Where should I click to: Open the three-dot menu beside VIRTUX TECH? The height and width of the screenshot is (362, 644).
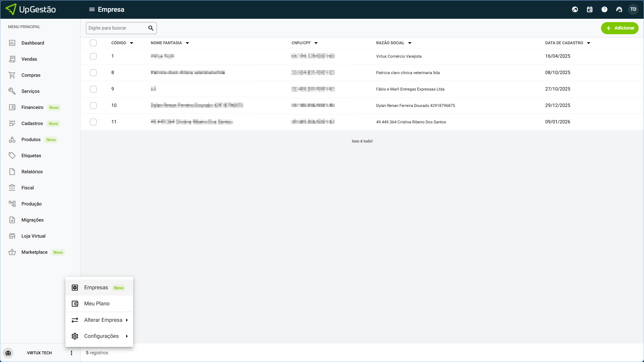tap(71, 353)
